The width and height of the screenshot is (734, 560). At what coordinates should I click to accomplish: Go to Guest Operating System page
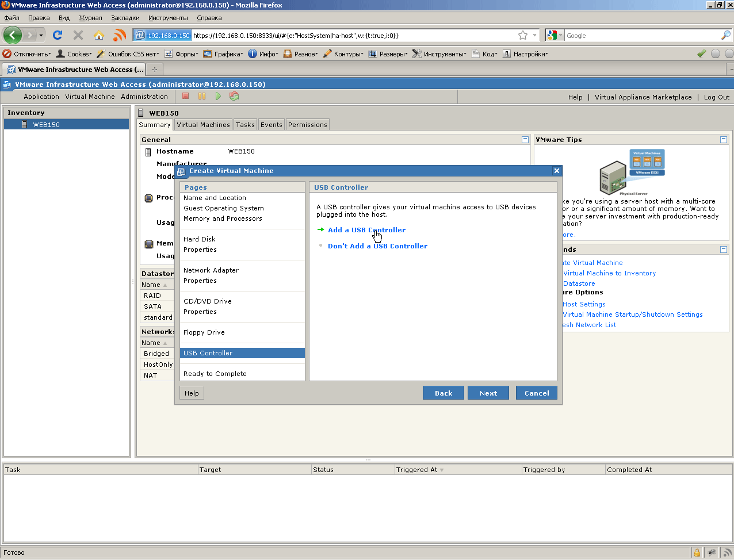pos(224,208)
